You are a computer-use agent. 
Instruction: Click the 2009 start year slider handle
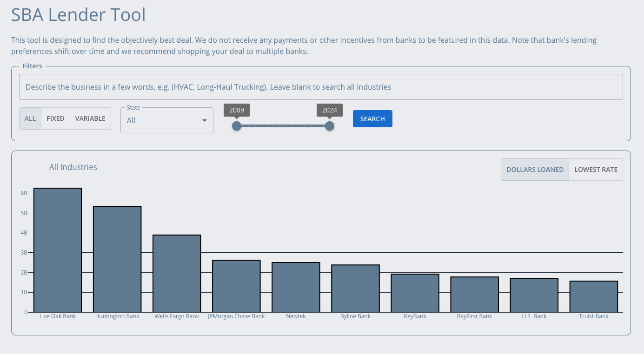point(237,126)
